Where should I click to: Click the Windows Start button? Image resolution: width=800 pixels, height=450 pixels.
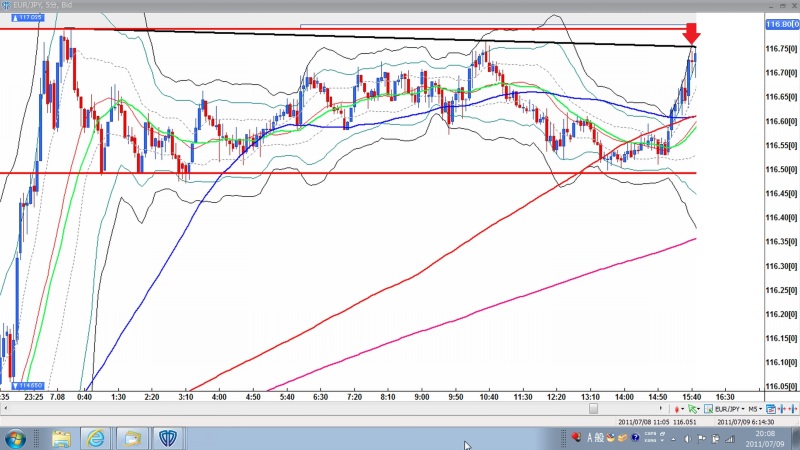(x=16, y=438)
